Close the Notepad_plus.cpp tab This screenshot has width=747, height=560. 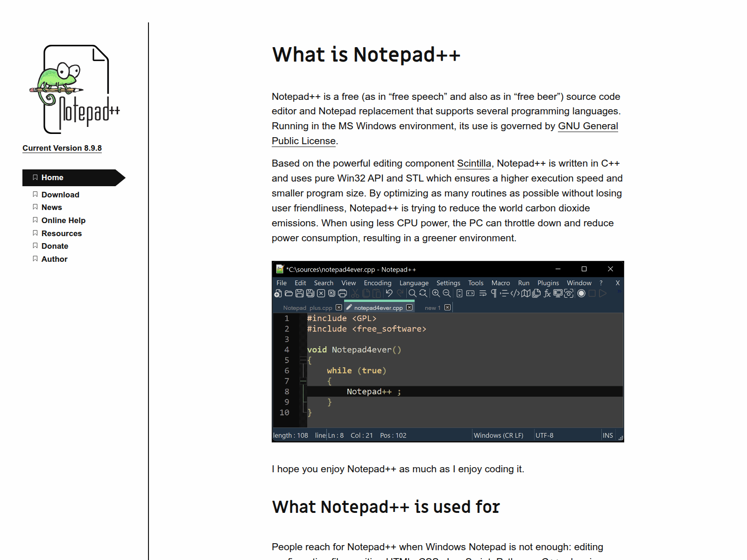pos(339,308)
